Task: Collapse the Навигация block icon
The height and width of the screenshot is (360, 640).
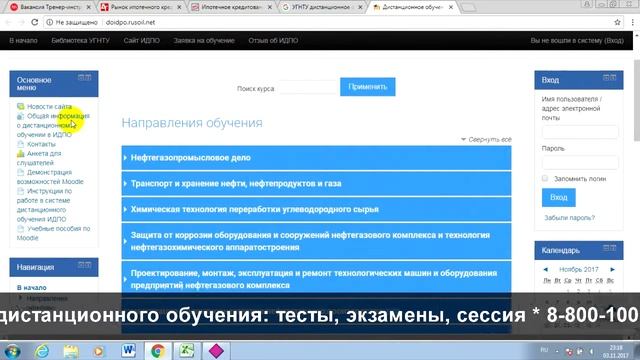Action: (81, 265)
